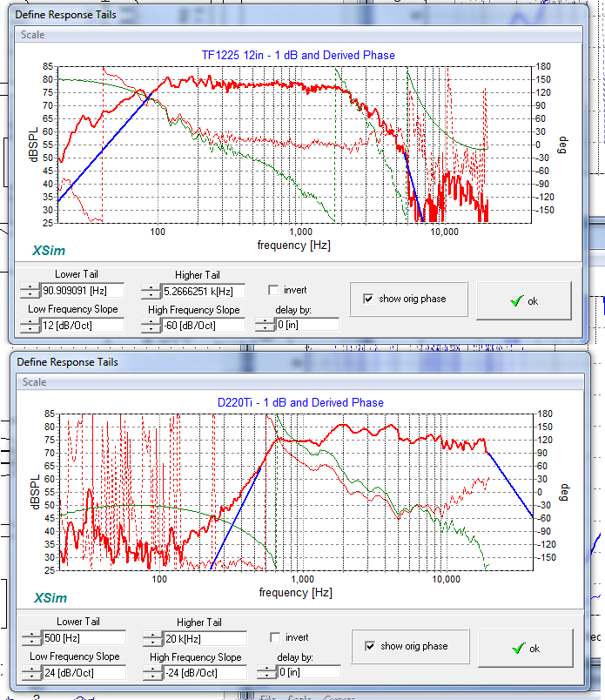The image size is (605, 700).
Task: Edit High Frequency Slope field -24 dB/Oct
Action: (x=205, y=673)
